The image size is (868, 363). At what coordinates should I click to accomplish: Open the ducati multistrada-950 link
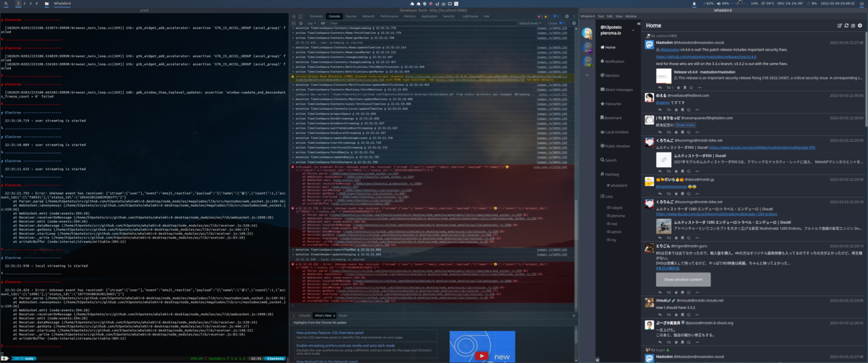(760, 147)
